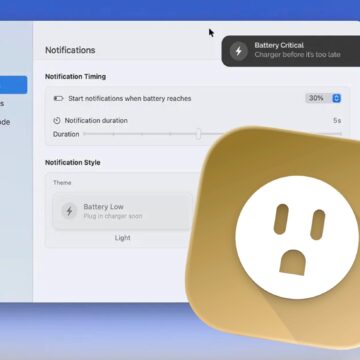The height and width of the screenshot is (360, 360).
Task: Click the Battery Critical notification banner
Action: click(x=291, y=51)
